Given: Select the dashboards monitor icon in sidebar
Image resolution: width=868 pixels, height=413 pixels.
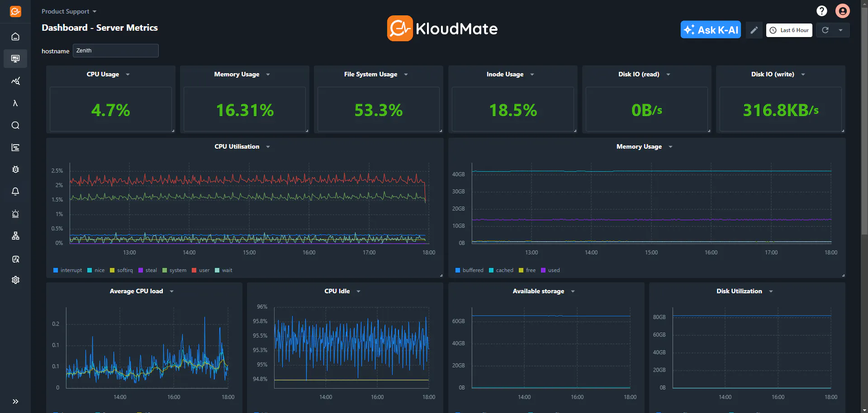Looking at the screenshot, I should pos(15,59).
